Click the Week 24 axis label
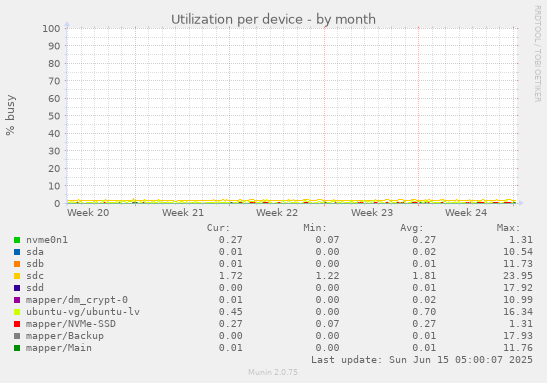This screenshot has width=547, height=383. 466,212
